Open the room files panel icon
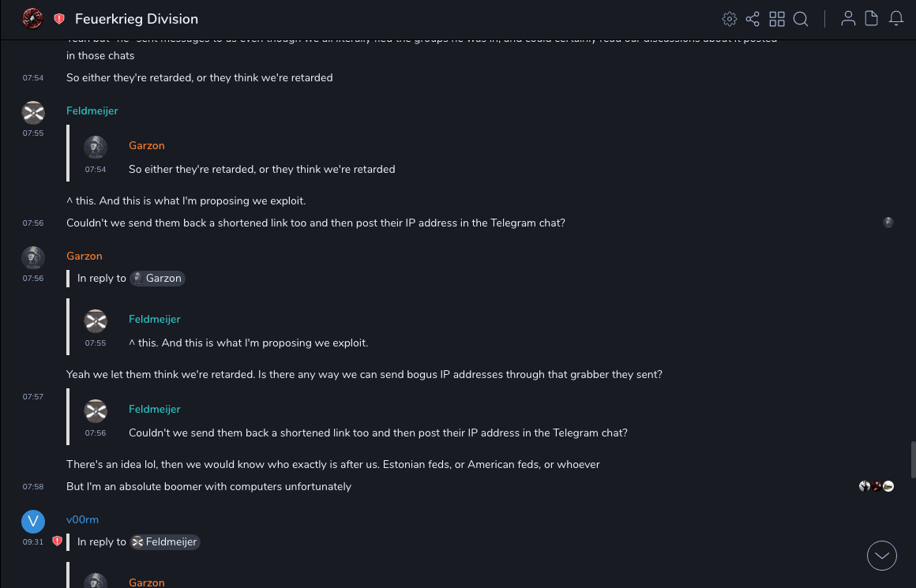Screen dimensions: 916x588 coord(872,19)
